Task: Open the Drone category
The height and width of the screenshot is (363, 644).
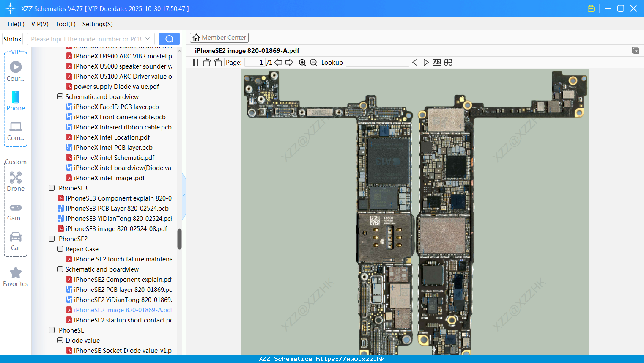Action: (x=16, y=178)
